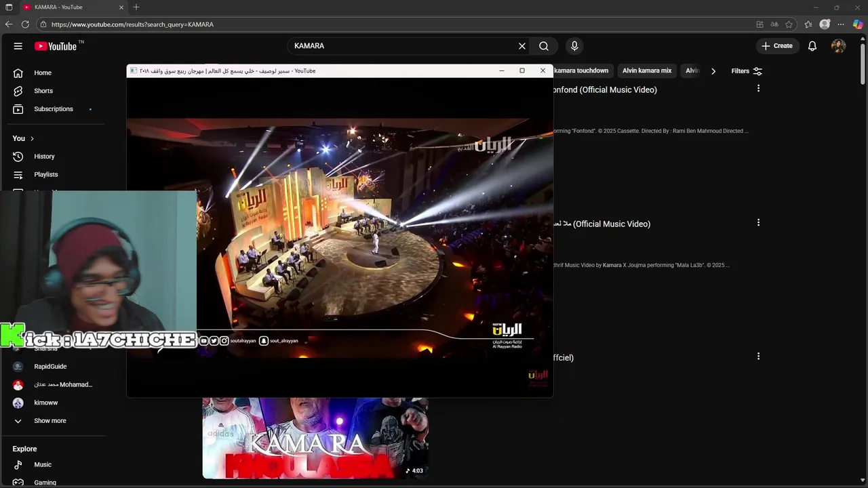Select the kamara touchdown chip
Screen dimensions: 868x488
click(581, 70)
